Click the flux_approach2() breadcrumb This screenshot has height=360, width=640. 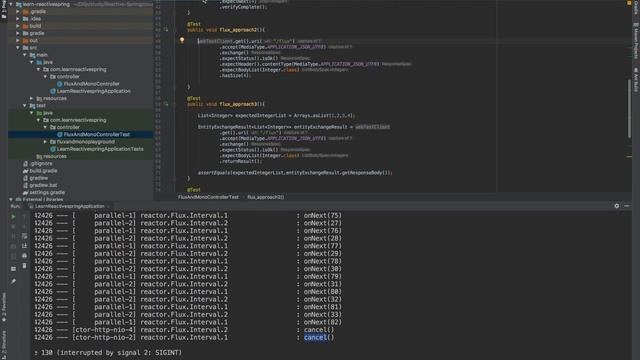tap(265, 197)
